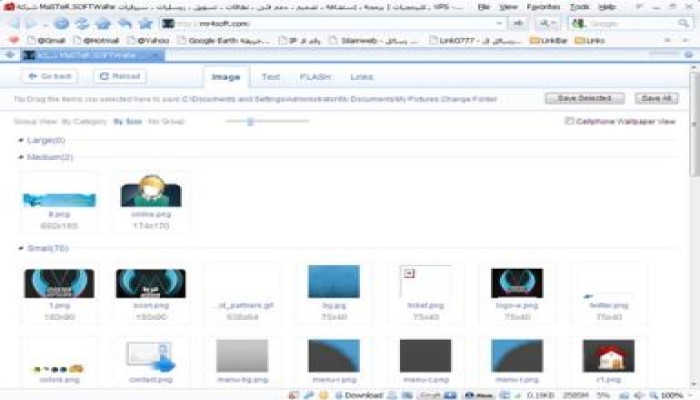Click Download in the status bar
700x400 pixels.
(359, 395)
